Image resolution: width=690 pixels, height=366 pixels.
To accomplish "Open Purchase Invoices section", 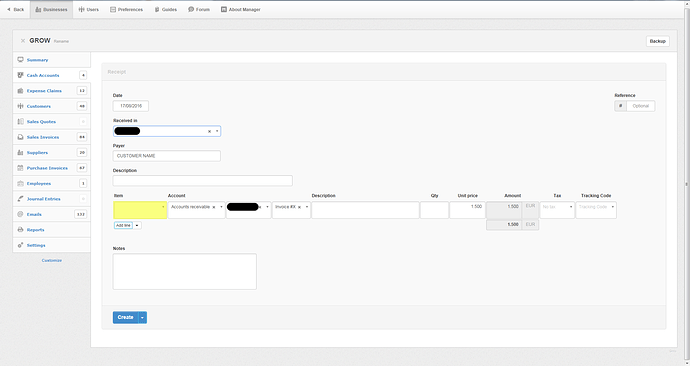I will [51, 168].
